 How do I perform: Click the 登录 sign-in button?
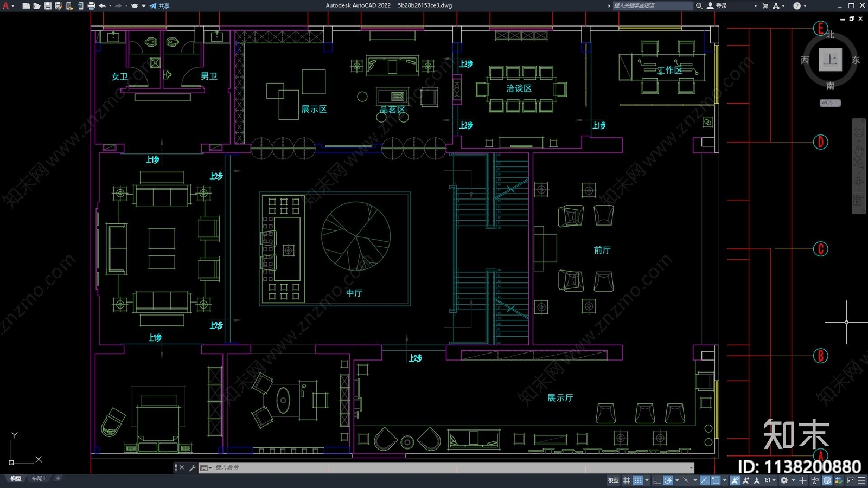(x=717, y=6)
